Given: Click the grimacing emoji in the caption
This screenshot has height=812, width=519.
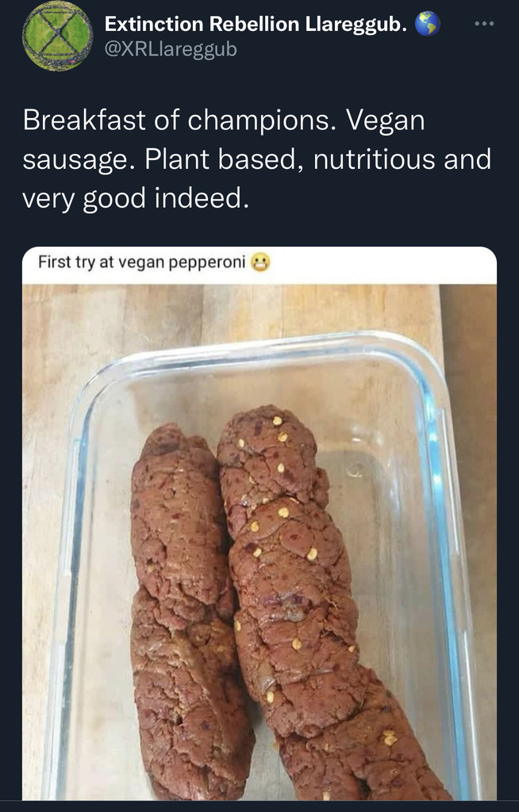Looking at the screenshot, I should [260, 262].
